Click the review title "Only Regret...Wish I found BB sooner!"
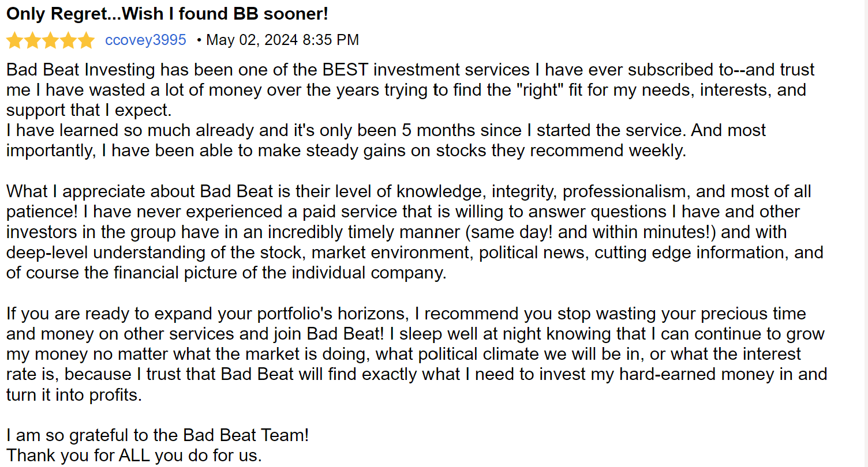 tap(167, 14)
